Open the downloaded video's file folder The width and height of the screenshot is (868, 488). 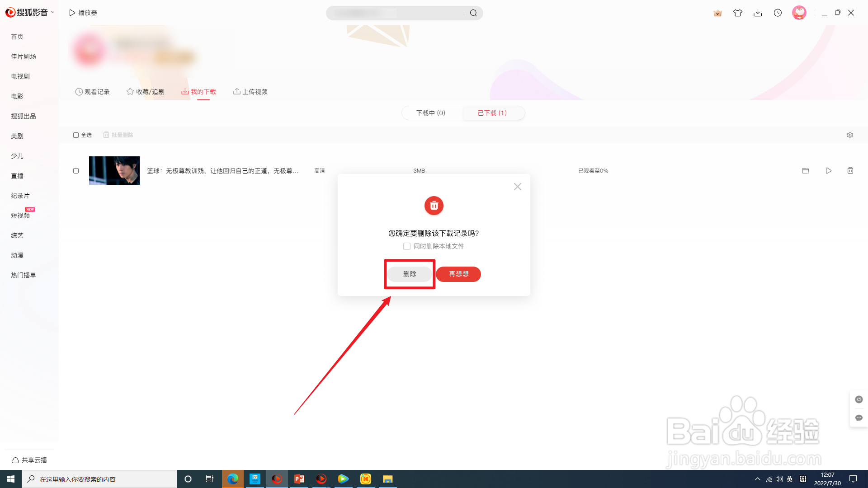tap(806, 171)
